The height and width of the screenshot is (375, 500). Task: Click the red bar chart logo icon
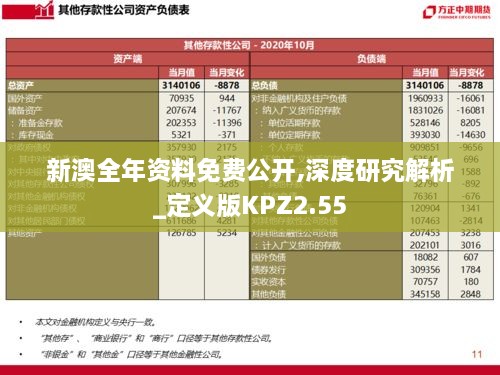(45, 10)
